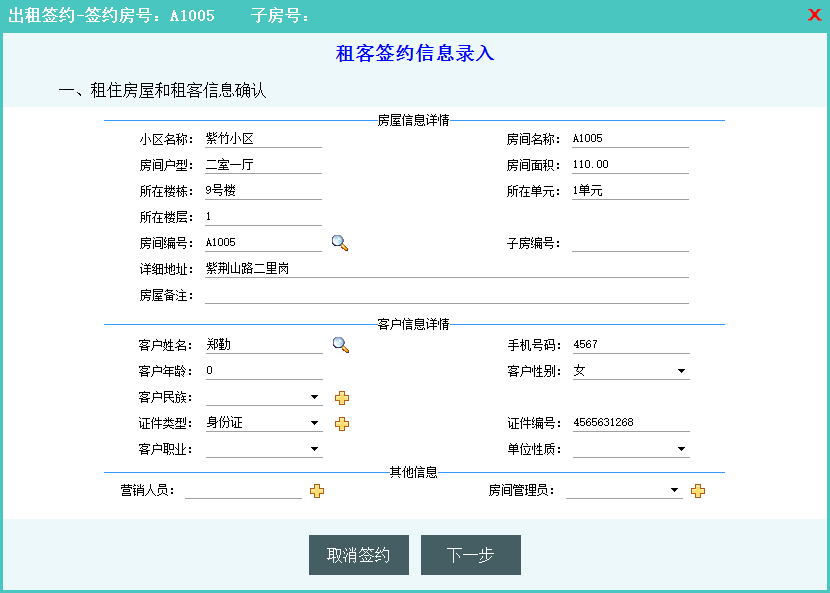Click the plus icon next to 营销人员
Image resolution: width=830 pixels, height=593 pixels.
tap(317, 491)
